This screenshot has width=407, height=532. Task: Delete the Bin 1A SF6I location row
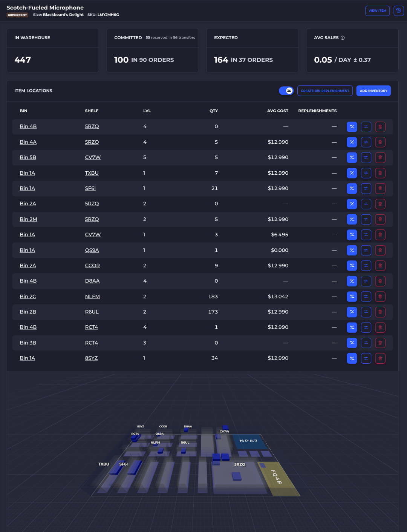click(380, 188)
